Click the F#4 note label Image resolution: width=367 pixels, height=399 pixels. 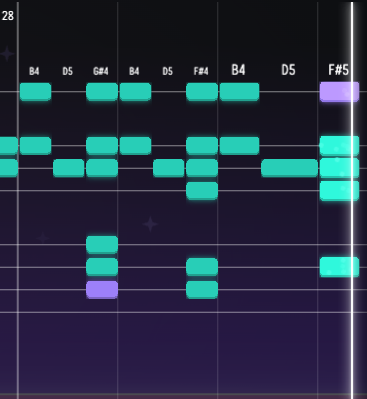[201, 71]
